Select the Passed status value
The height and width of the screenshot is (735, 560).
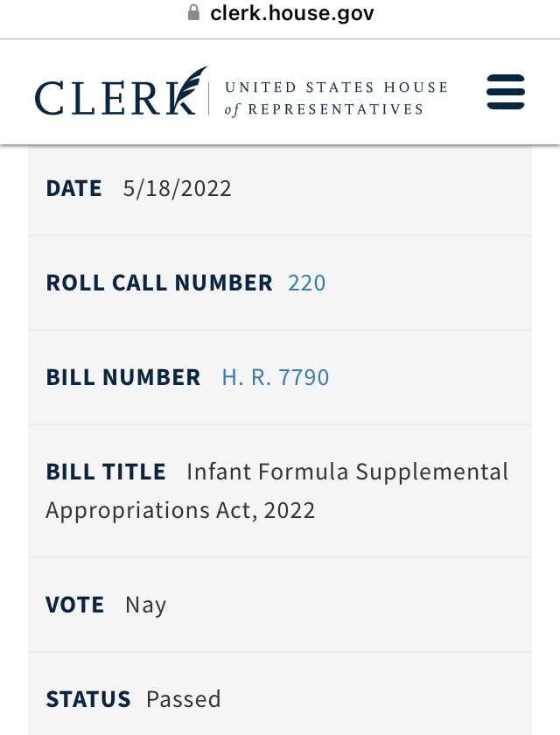pyautogui.click(x=183, y=699)
